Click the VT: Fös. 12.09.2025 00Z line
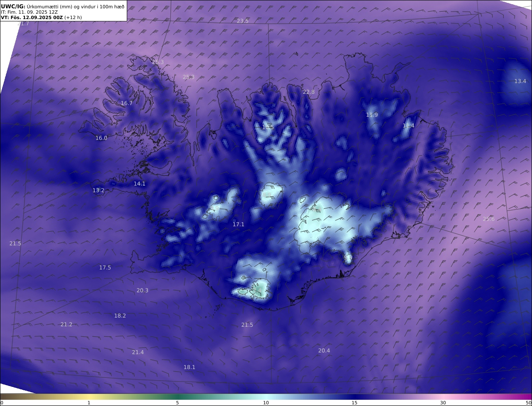The width and height of the screenshot is (532, 406). pos(41,17)
